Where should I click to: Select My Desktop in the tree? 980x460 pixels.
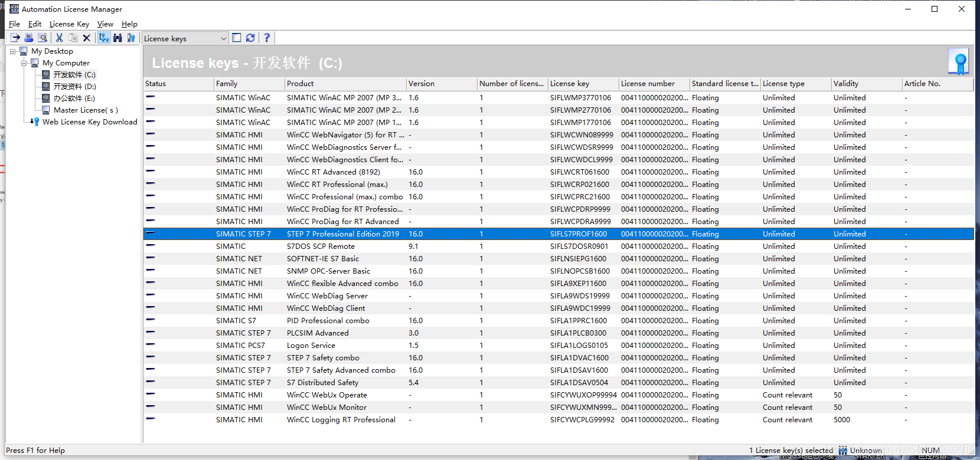pos(52,51)
